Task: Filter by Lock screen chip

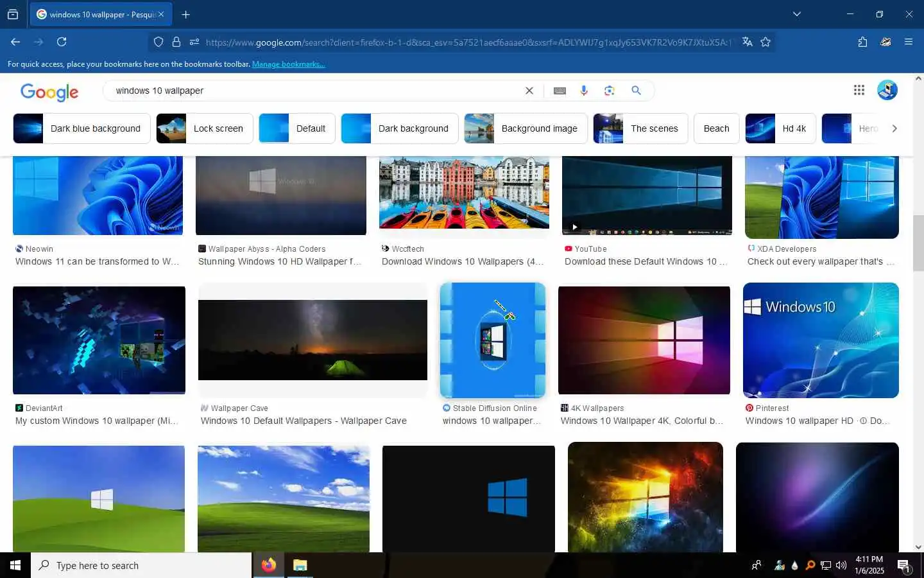Action: [x=205, y=128]
